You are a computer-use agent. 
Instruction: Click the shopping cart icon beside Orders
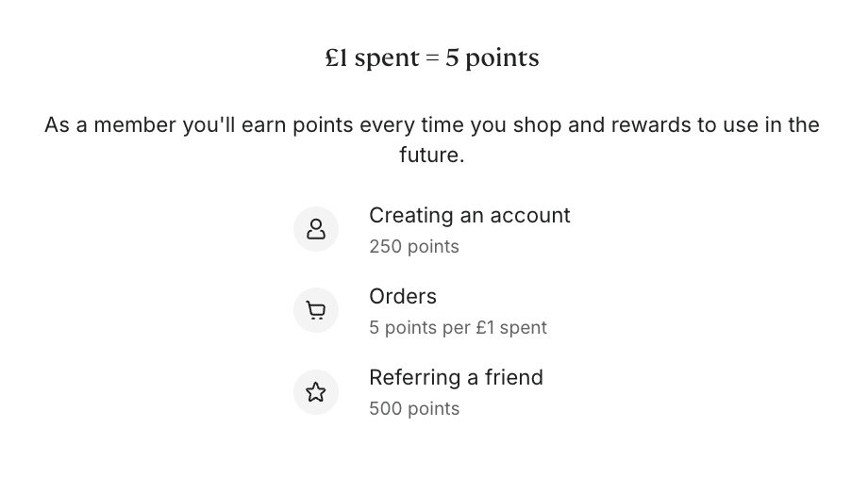click(315, 310)
